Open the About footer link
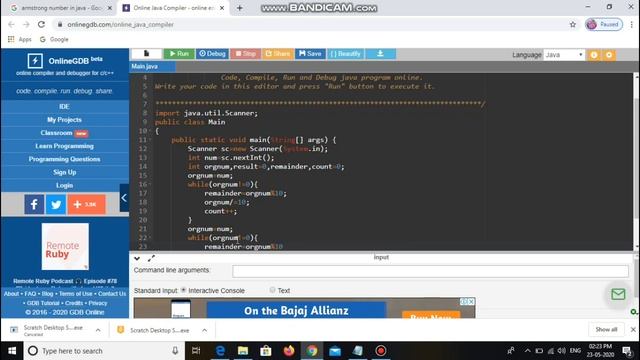 point(11,294)
